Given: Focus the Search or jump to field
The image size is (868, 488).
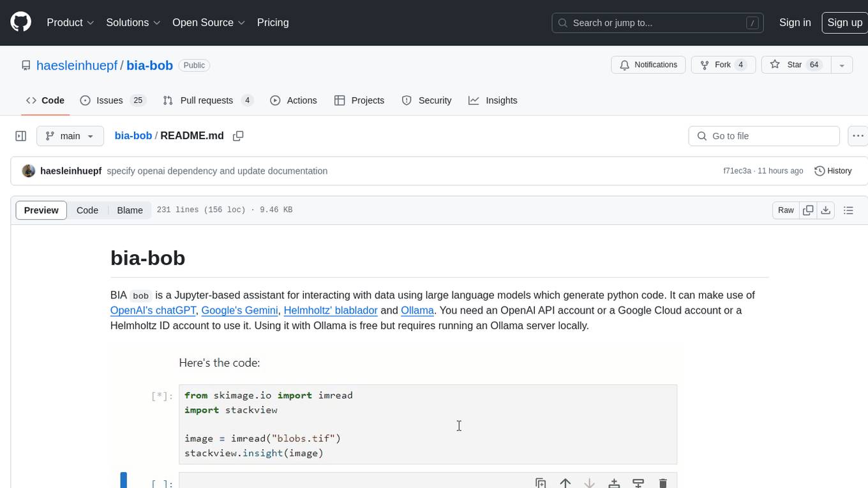Looking at the screenshot, I should 657,23.
